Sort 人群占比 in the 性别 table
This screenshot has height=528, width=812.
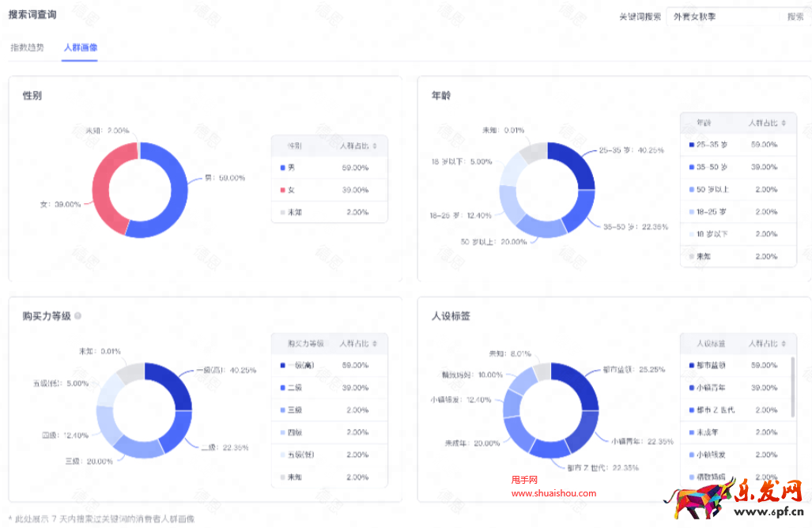[375, 146]
